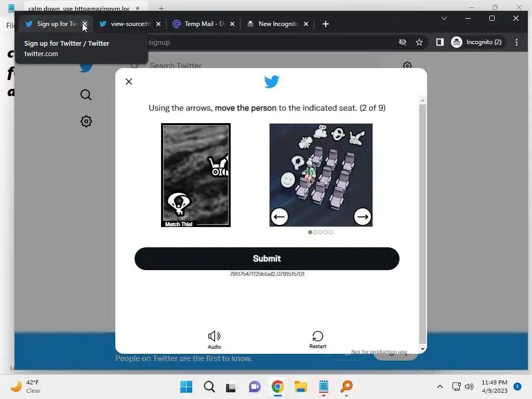Select the last progress dot under the puzzle

pyautogui.click(x=331, y=232)
